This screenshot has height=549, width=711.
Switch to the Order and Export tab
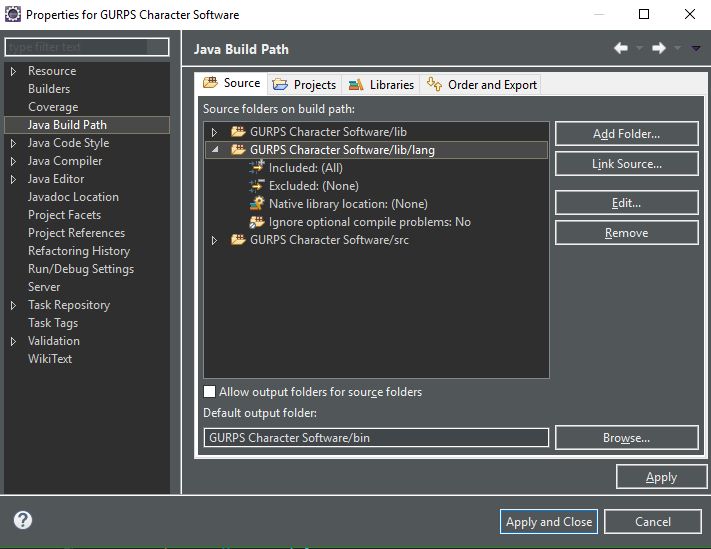[482, 85]
